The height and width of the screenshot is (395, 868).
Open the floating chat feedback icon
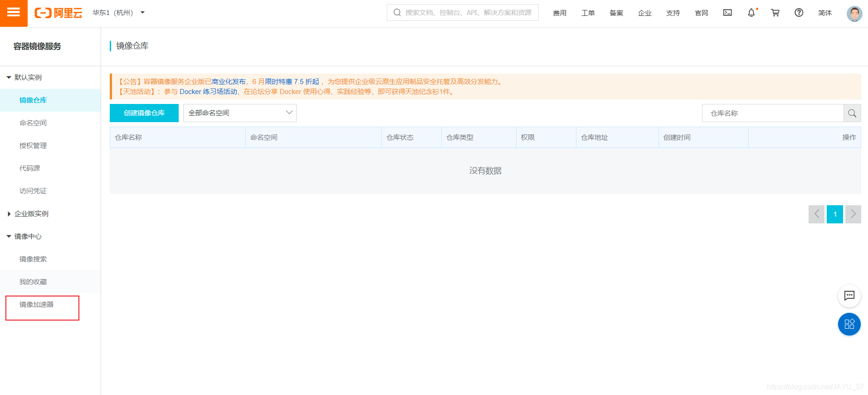pyautogui.click(x=849, y=296)
